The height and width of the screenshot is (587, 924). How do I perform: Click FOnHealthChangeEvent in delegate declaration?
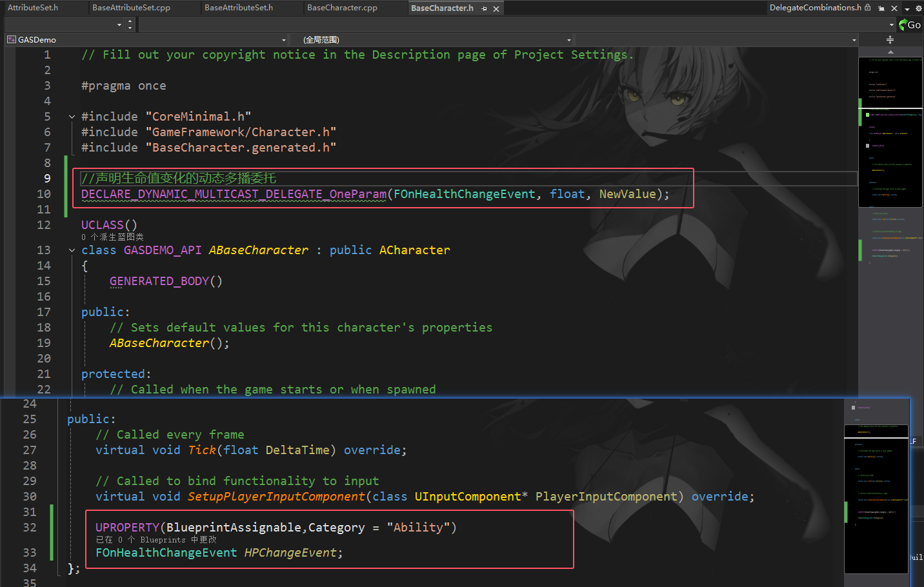click(465, 194)
